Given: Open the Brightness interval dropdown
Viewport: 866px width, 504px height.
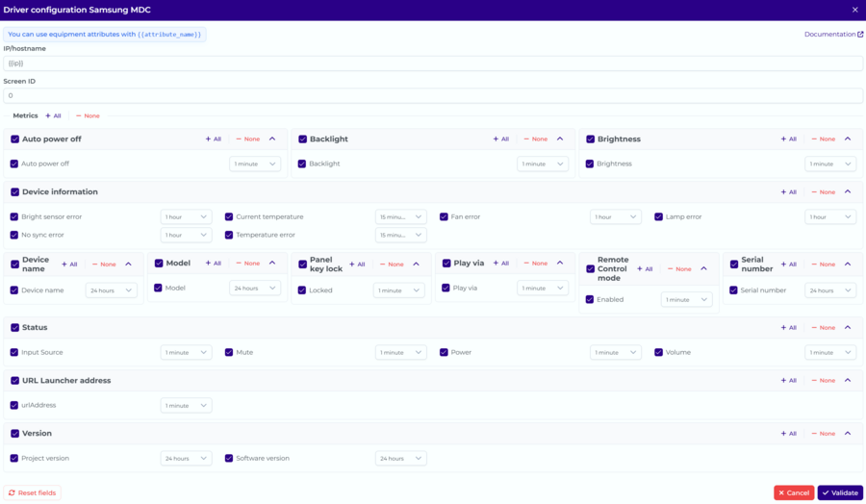Looking at the screenshot, I should pyautogui.click(x=830, y=164).
